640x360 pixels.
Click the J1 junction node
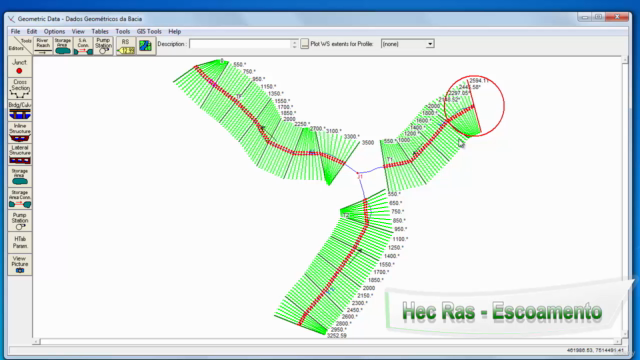359,174
